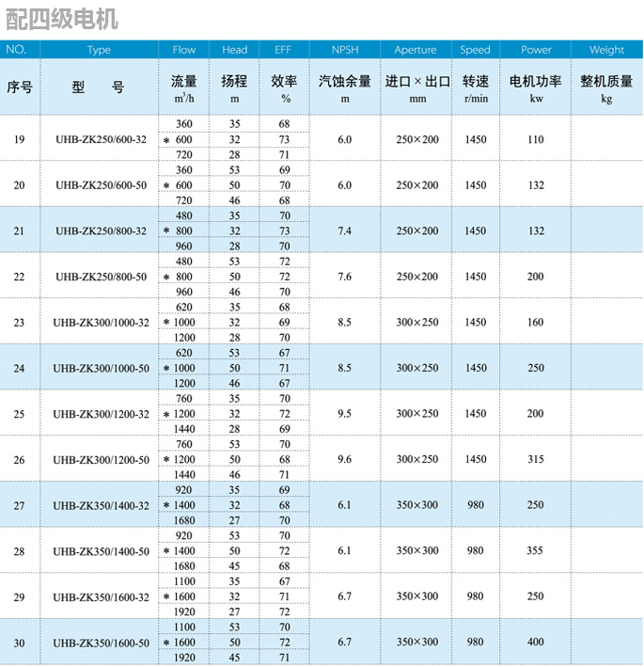Click the Type column header
Viewport: 644px width, 667px height.
98,50
